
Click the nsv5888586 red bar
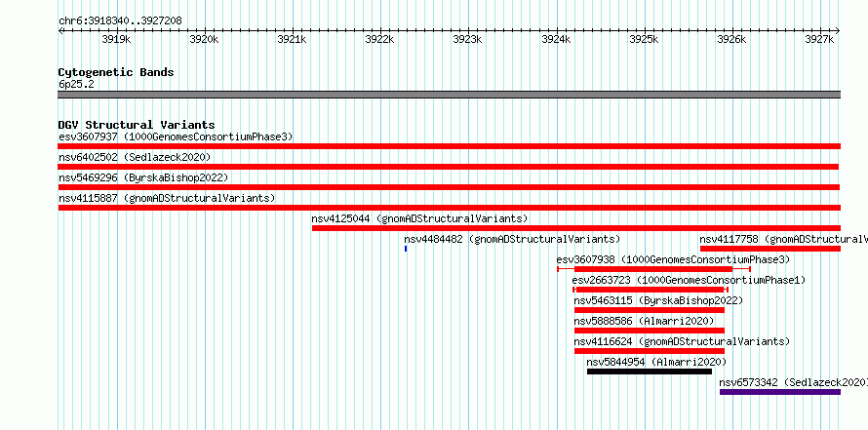pos(650,331)
